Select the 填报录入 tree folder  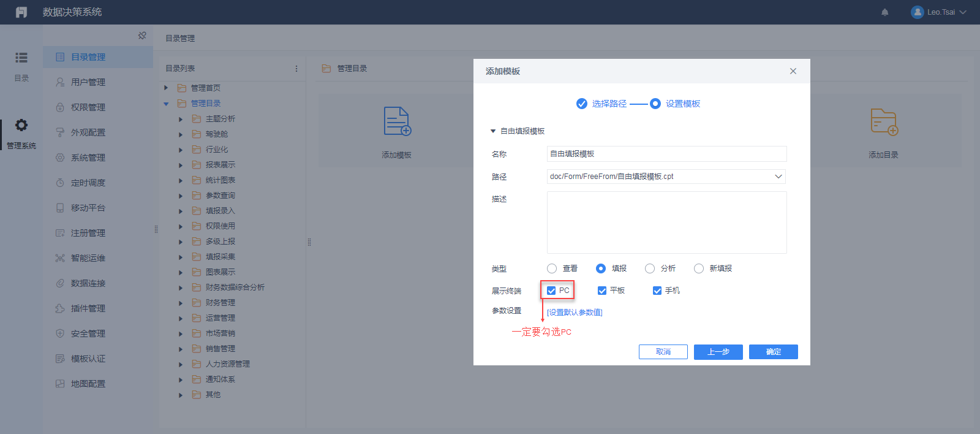click(x=221, y=211)
